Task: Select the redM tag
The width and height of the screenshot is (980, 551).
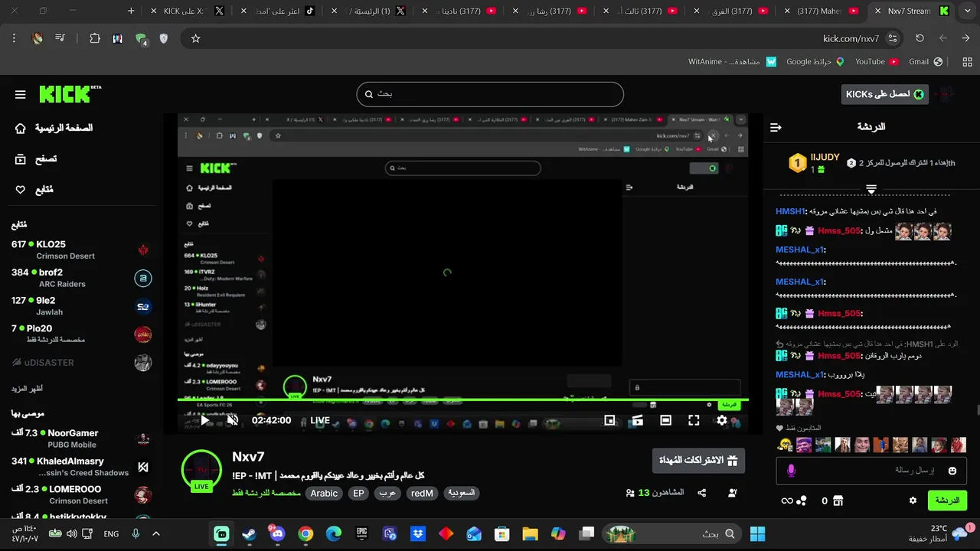Action: (x=422, y=494)
